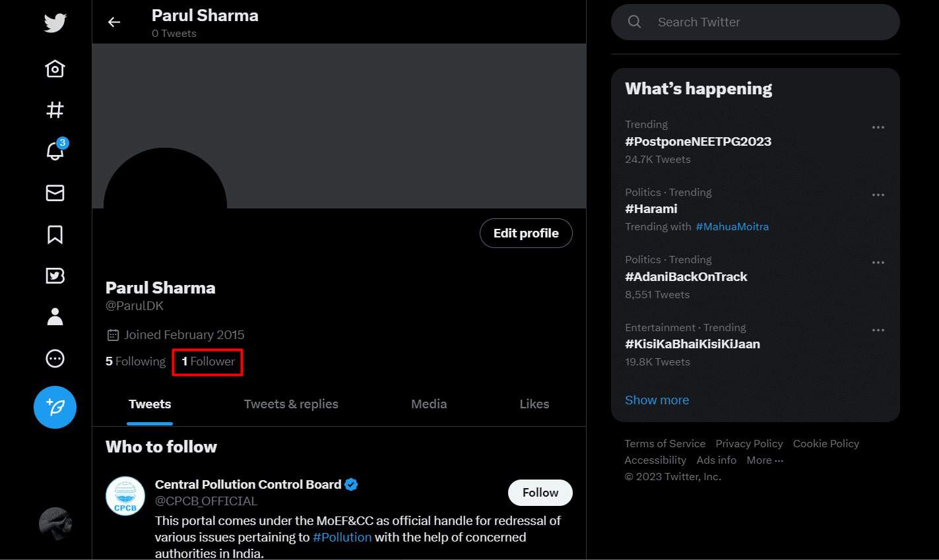The image size is (939, 560).
Task: Open the Home icon in sidebar
Action: [55, 69]
